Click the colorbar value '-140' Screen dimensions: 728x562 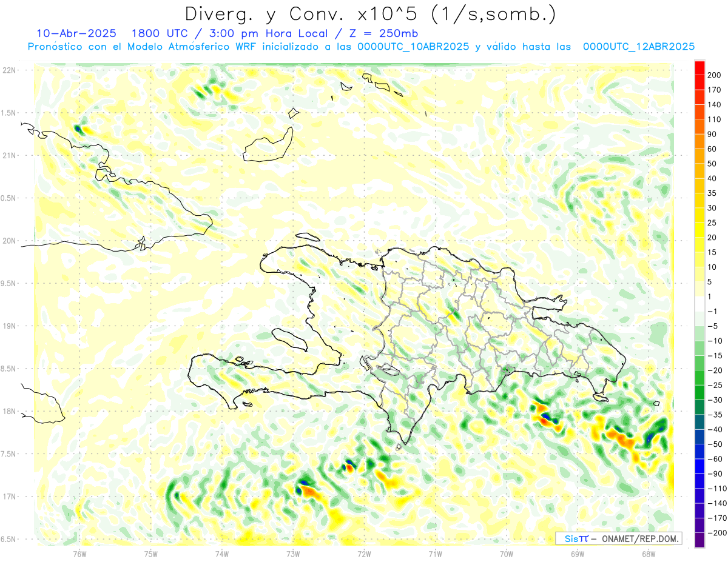point(717,503)
